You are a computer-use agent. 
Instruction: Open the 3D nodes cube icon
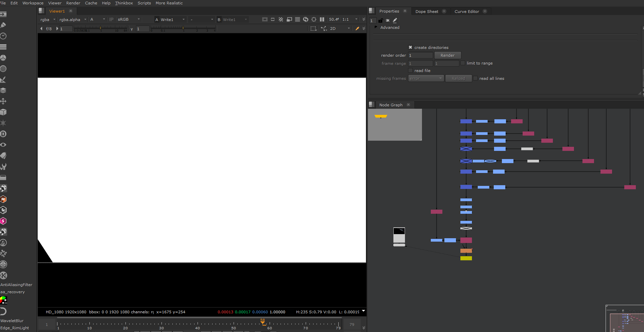(3, 112)
